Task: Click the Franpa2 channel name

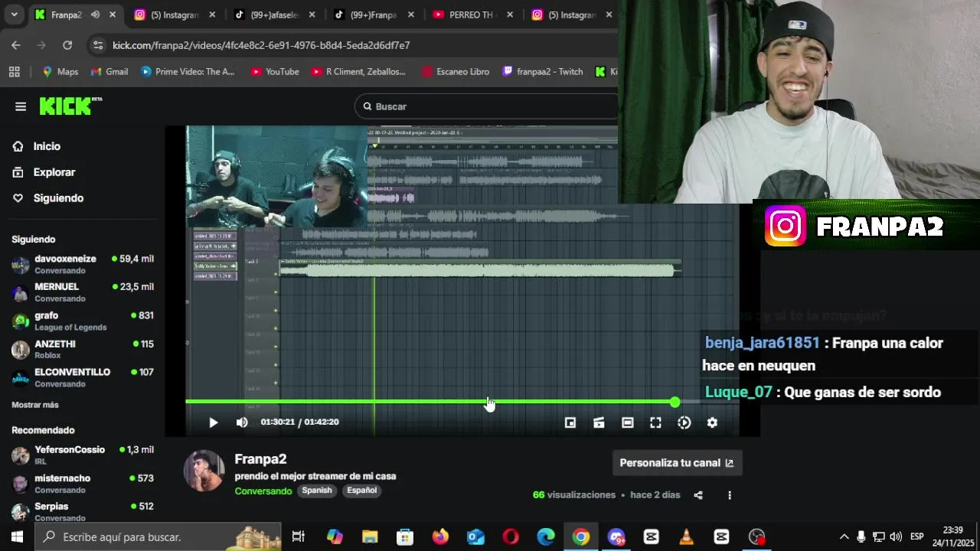Action: click(x=260, y=459)
